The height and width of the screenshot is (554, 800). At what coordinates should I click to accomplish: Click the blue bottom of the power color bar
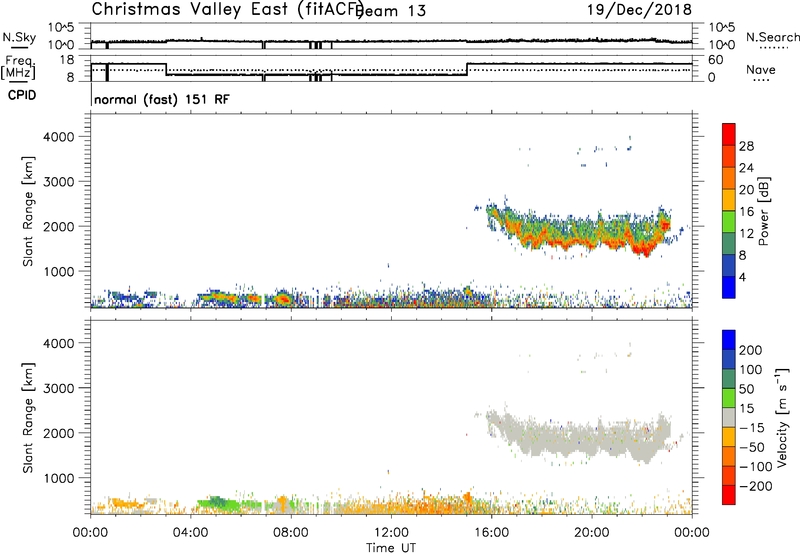click(x=729, y=287)
